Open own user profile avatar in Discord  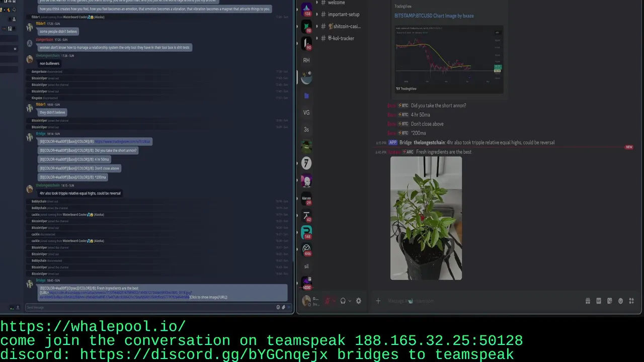click(306, 301)
